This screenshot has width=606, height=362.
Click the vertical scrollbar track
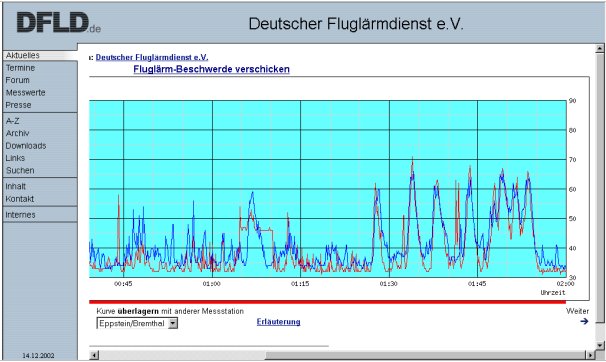[599, 331]
